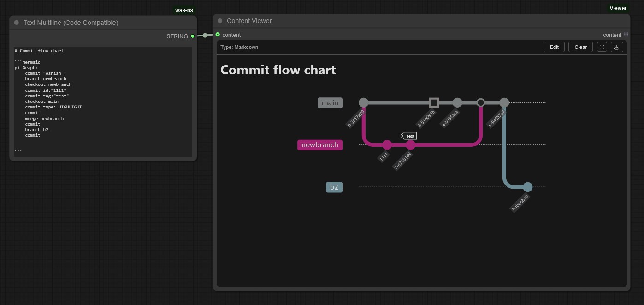Click the first commit circle 0-3017a70
The width and height of the screenshot is (644, 305).
(x=363, y=102)
